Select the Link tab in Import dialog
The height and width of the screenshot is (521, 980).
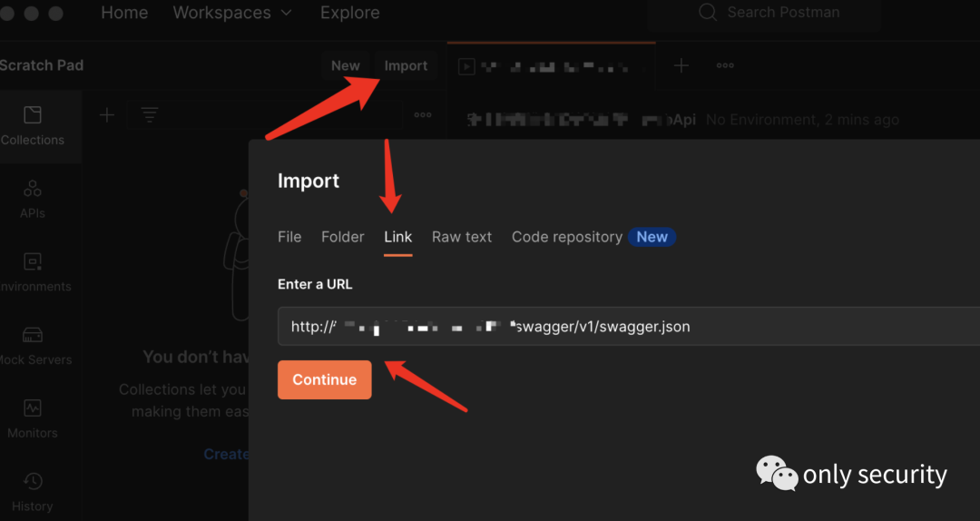point(398,237)
